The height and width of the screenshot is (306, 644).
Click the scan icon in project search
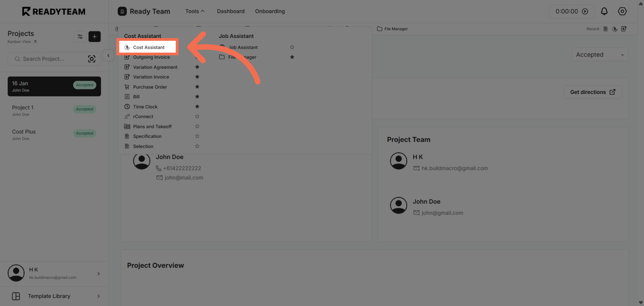pyautogui.click(x=92, y=59)
